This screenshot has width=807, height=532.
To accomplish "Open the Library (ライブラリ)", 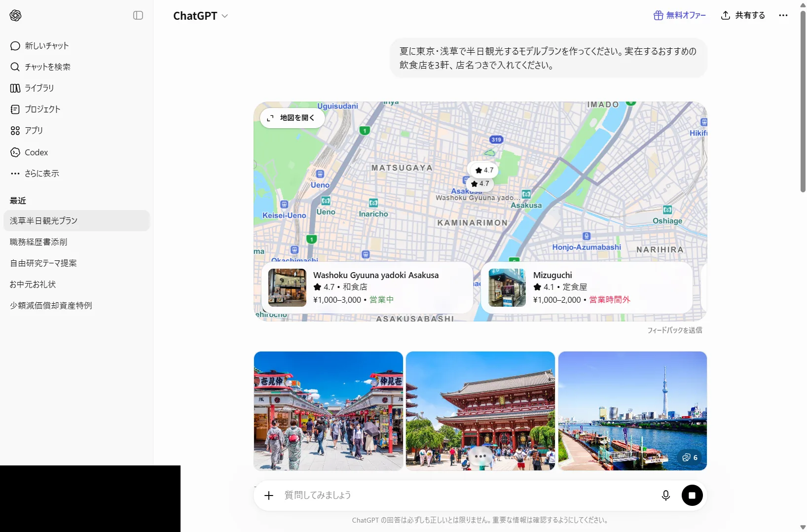I will (x=76, y=88).
